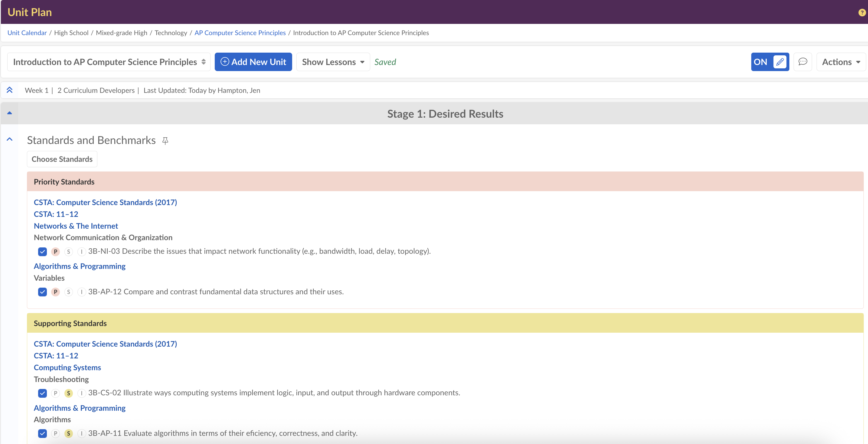Click the 'Mixed-grade High' breadcrumb text
Image resolution: width=868 pixels, height=444 pixels.
coord(122,33)
